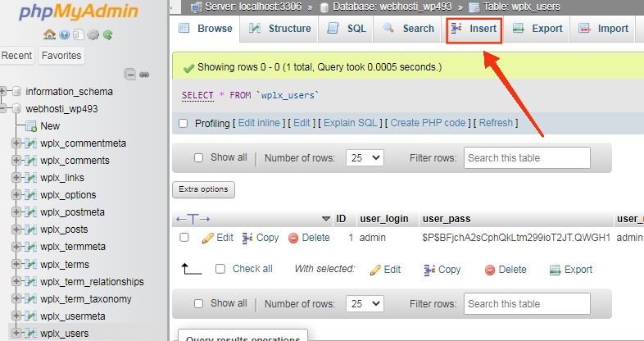Expand the information_schema database node
This screenshot has height=341, width=644.
click(3, 91)
